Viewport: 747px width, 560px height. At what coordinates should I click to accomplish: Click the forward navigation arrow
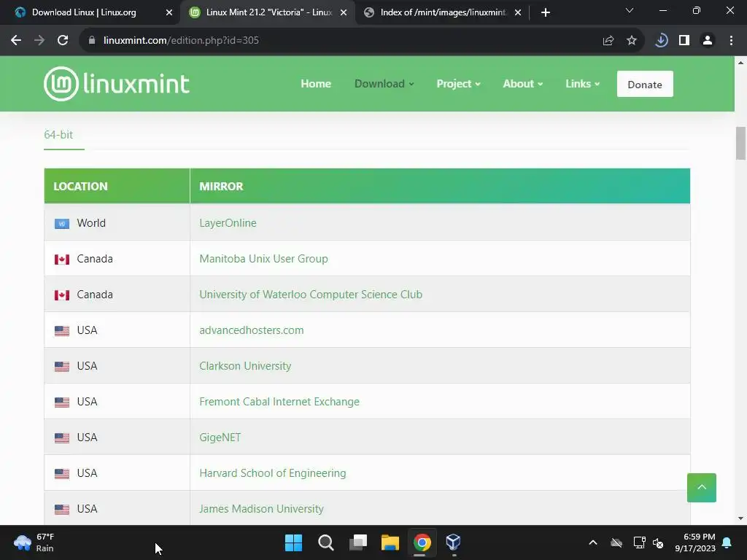coord(39,41)
